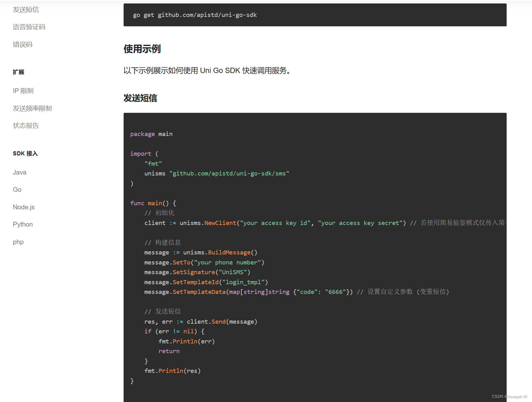This screenshot has height=402, width=532.
Task: Select the 扩展 section heading
Action: click(x=18, y=72)
